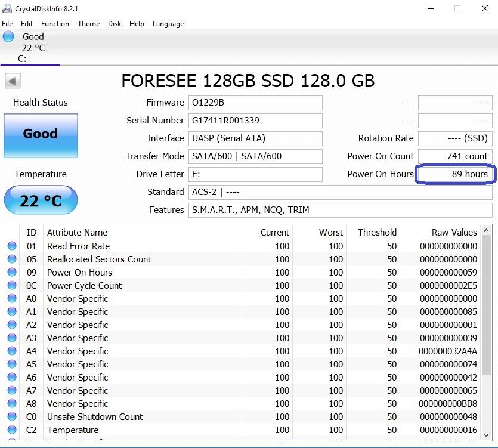Screen dimensions: 498x448
Task: Click status orb for attribute A0
Action: point(12,298)
